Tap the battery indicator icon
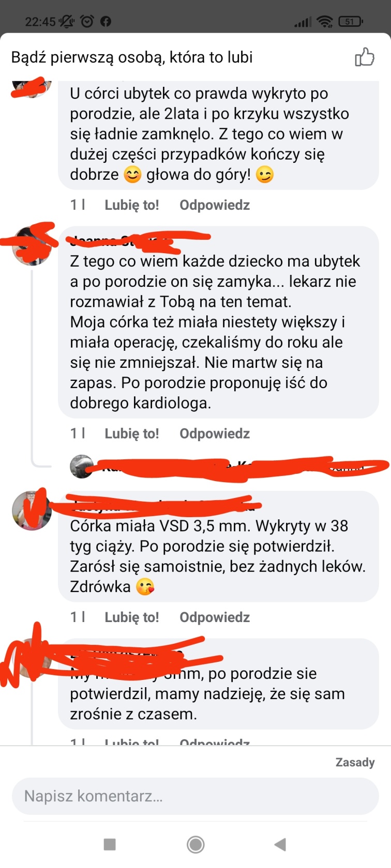Viewport: 391px width, 868px height. 350,21
